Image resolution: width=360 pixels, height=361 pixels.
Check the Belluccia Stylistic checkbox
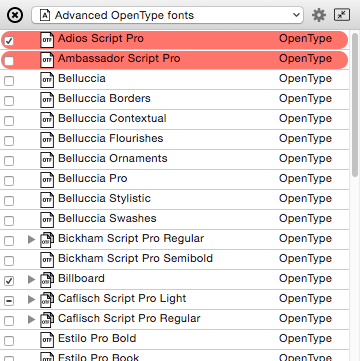(x=9, y=201)
